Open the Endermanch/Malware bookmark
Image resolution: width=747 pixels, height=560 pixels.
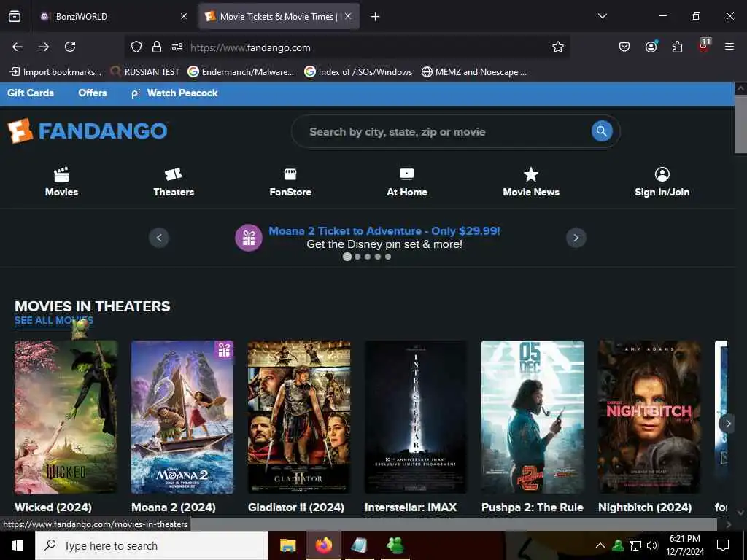tap(241, 72)
